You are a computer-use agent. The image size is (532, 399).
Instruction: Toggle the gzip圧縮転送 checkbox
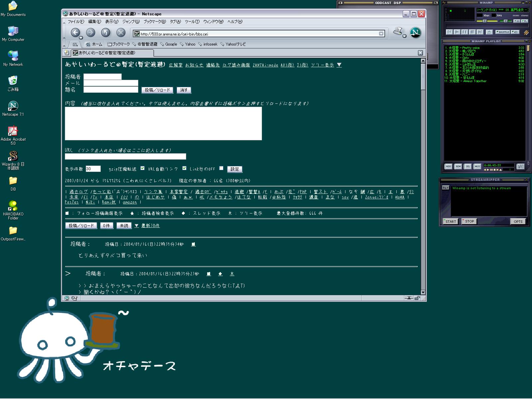tap(142, 168)
